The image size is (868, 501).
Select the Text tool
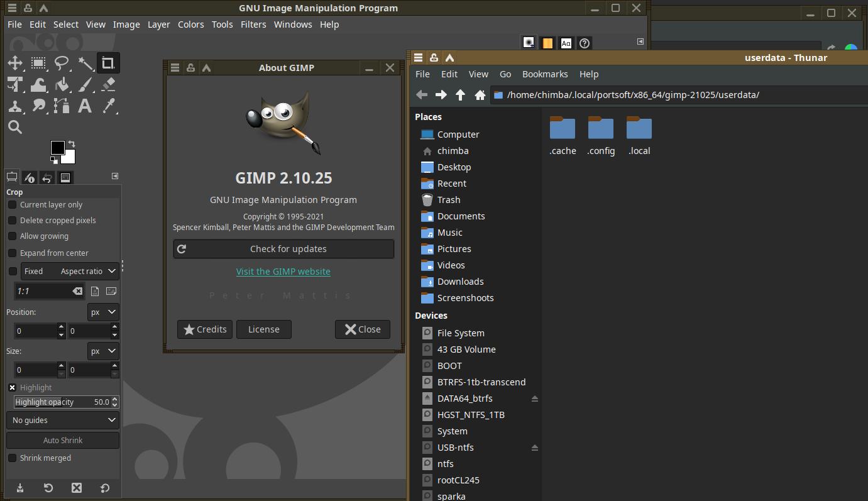[x=85, y=106]
